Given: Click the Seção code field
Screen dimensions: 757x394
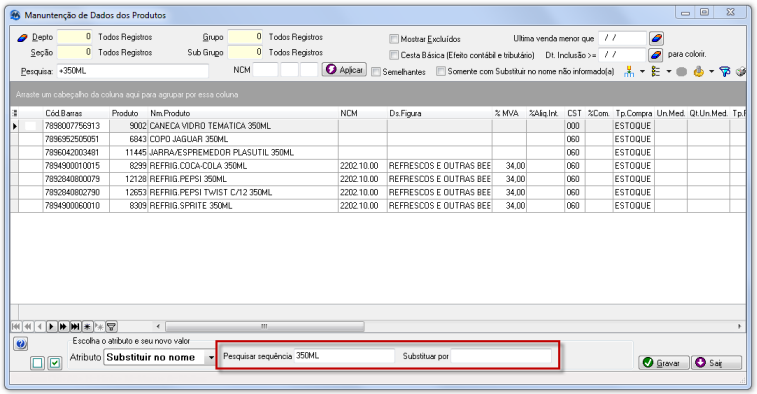Looking at the screenshot, I should click(74, 52).
